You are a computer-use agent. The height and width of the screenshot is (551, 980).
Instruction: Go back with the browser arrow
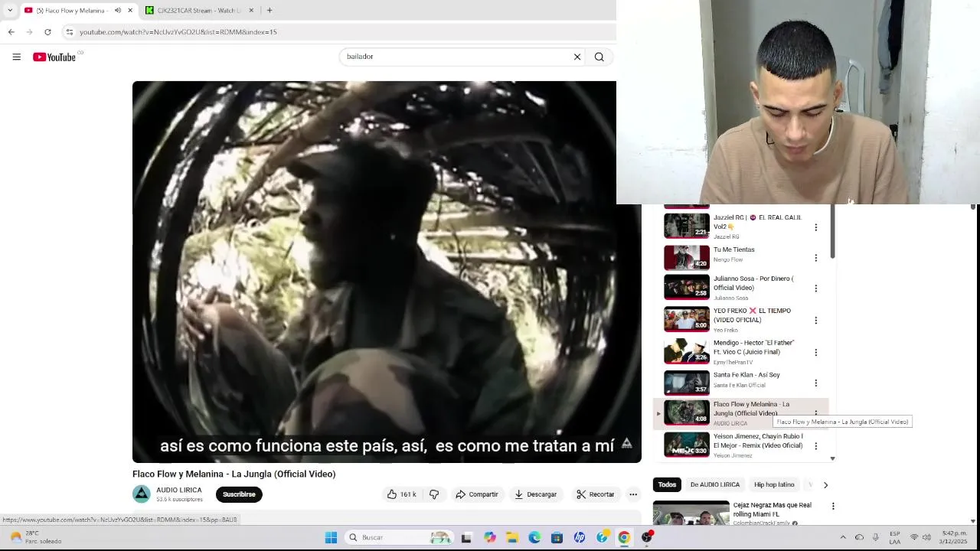(x=11, y=32)
